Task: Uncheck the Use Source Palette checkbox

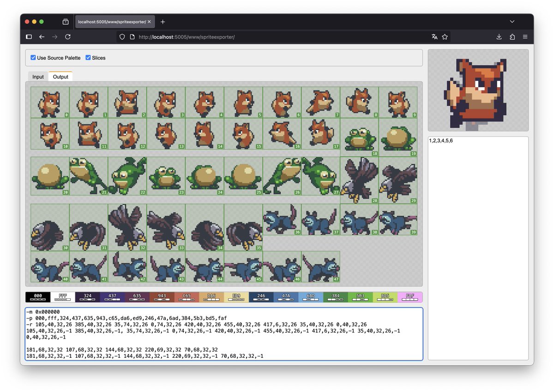Action: (33, 58)
